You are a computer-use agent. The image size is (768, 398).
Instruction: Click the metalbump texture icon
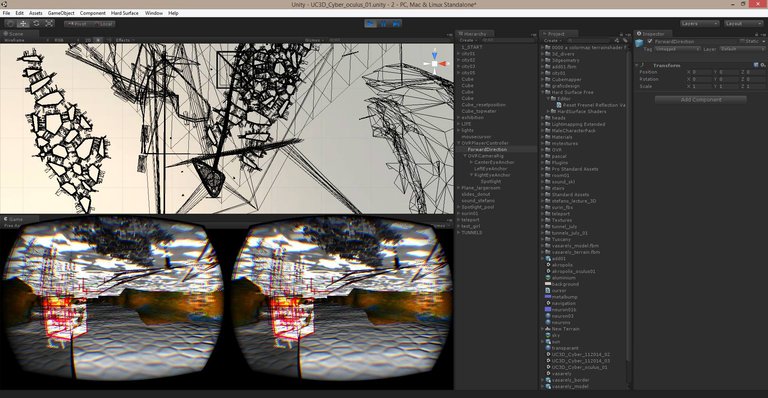point(548,297)
